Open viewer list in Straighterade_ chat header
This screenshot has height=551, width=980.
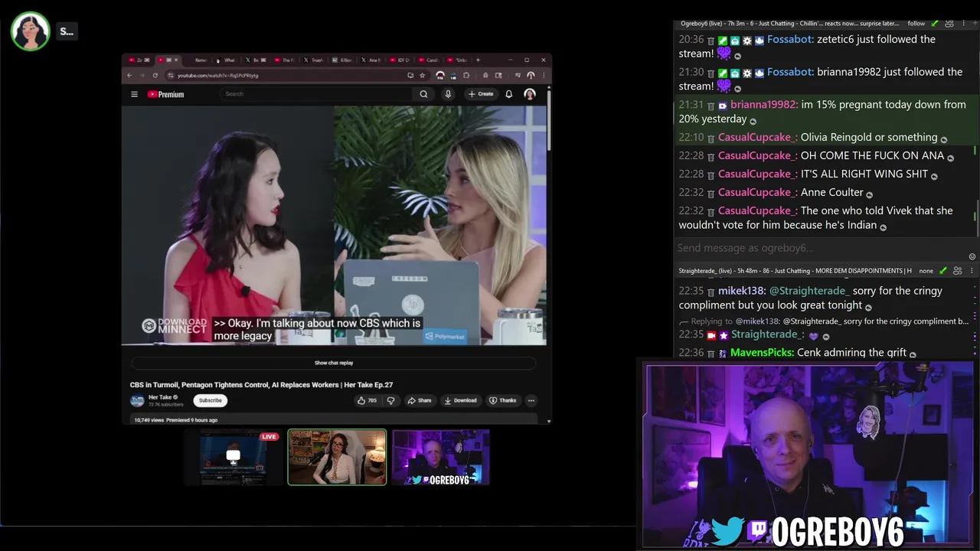(x=957, y=271)
